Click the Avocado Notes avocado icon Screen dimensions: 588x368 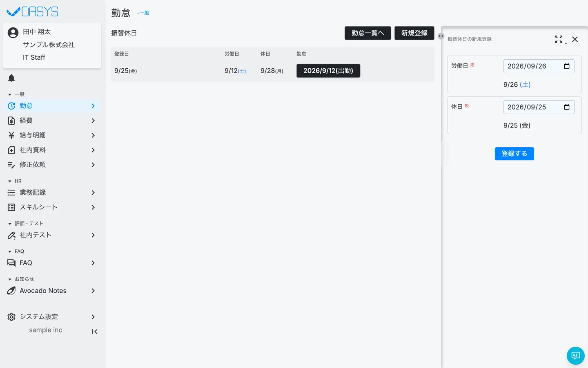click(11, 291)
